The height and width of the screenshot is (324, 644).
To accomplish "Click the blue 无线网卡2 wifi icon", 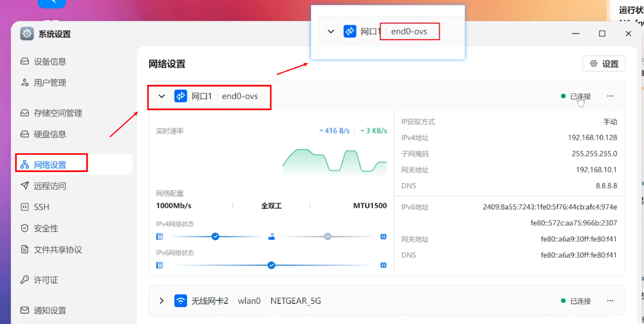I will [x=181, y=301].
